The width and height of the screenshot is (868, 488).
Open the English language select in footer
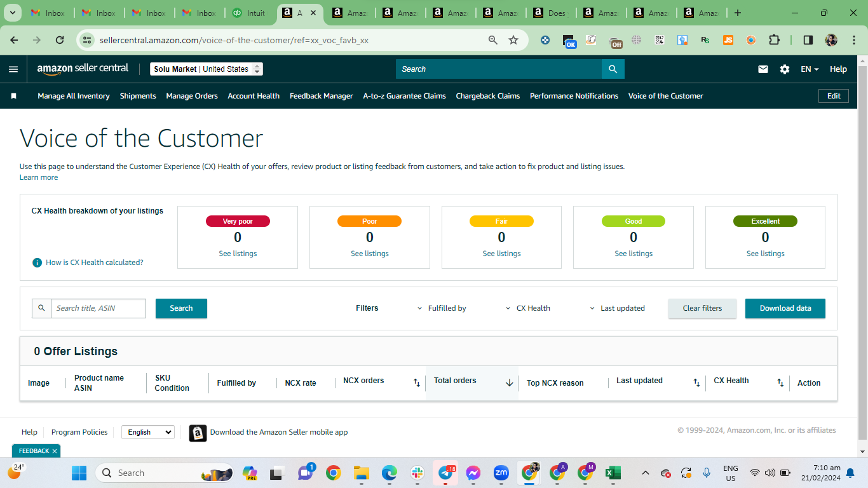tap(148, 432)
